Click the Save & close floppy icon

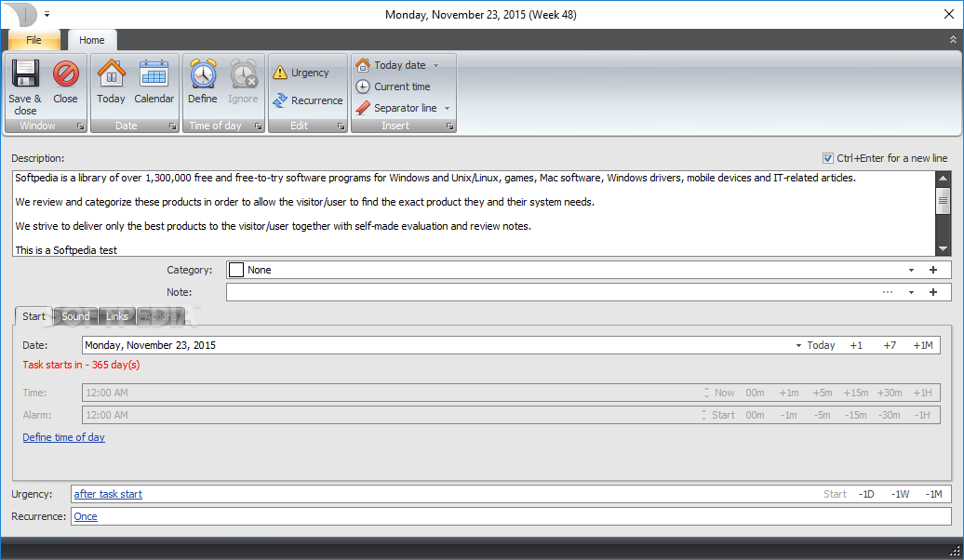(25, 73)
